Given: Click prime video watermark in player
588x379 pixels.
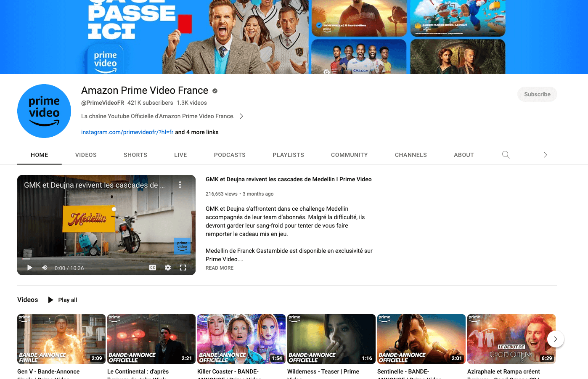Looking at the screenshot, I should point(182,246).
